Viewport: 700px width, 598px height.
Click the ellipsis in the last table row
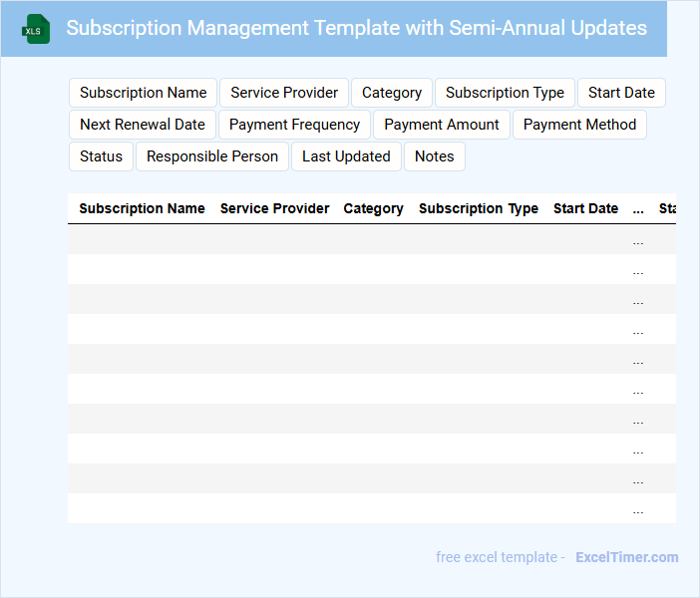click(638, 509)
